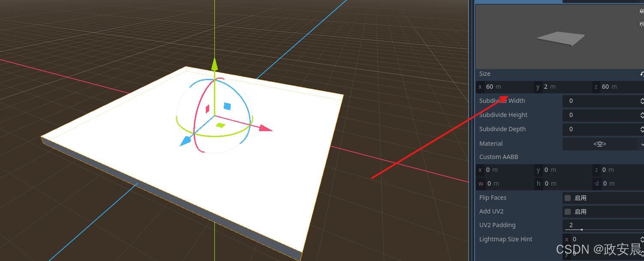This screenshot has width=644, height=261.
Task: Click the blue square plane handle
Action: pyautogui.click(x=227, y=106)
